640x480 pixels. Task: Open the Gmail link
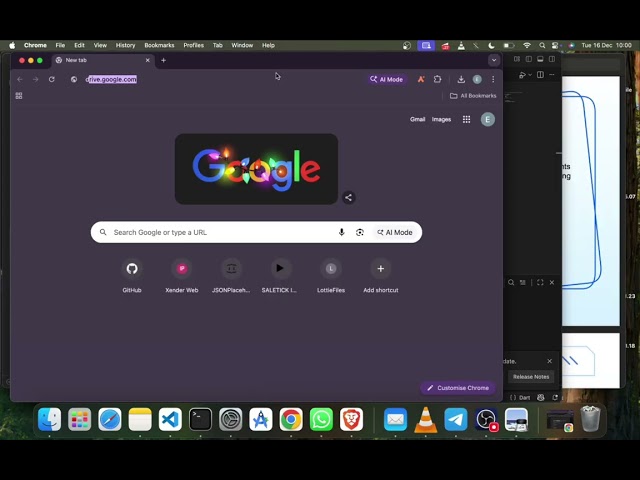point(417,119)
